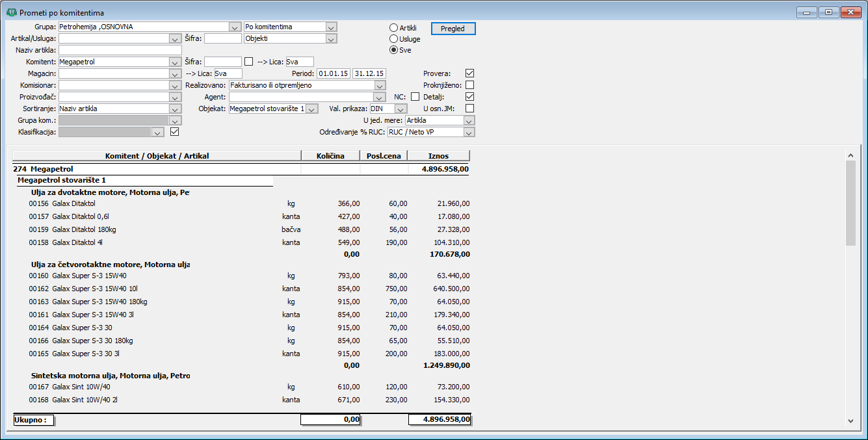This screenshot has height=440, width=868.
Task: Select the 00159 Galax Ditaktol 180kg row
Action: click(249, 229)
